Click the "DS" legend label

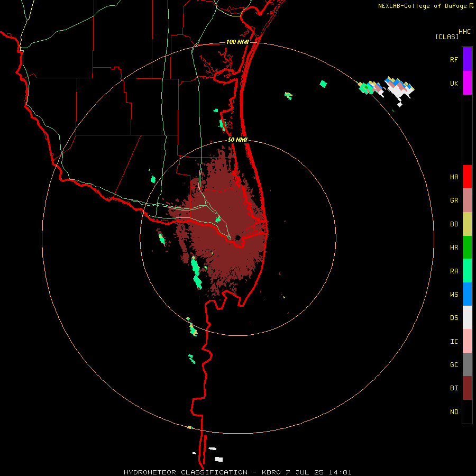point(454,318)
